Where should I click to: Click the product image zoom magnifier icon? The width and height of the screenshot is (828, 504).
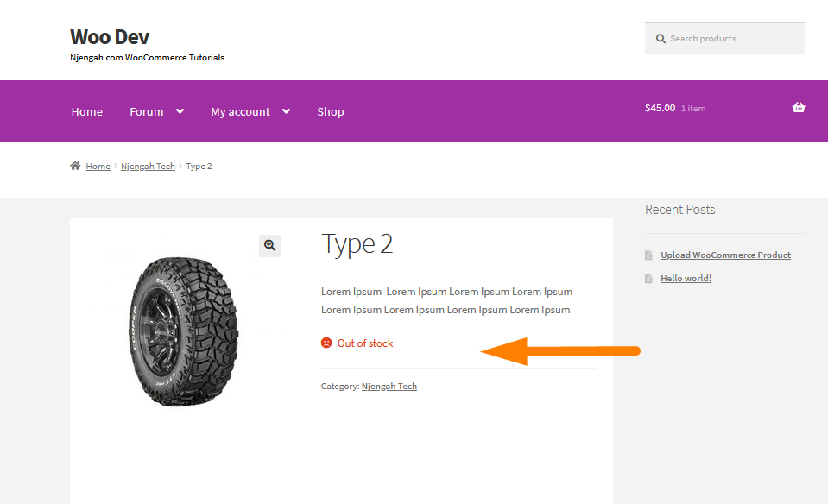point(270,245)
